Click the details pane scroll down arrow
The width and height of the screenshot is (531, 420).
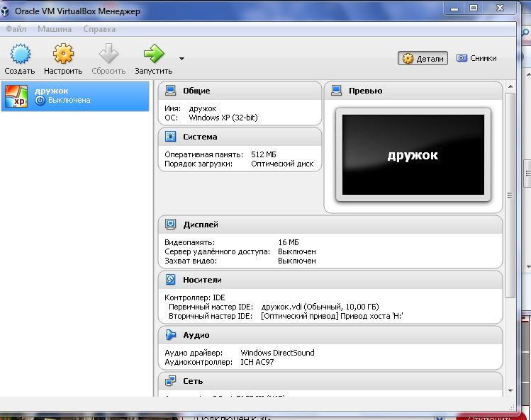[510, 391]
